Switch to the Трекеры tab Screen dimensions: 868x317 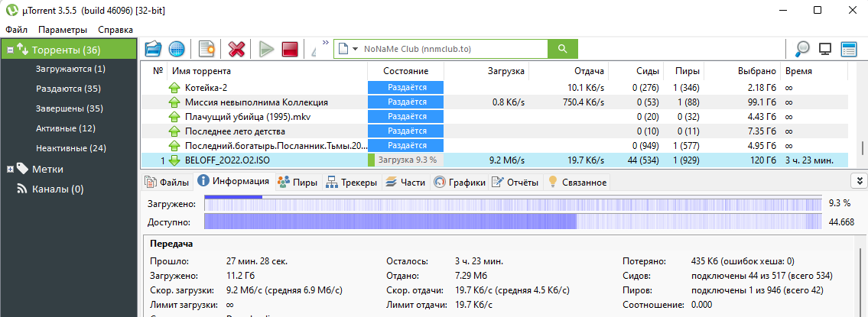(352, 182)
